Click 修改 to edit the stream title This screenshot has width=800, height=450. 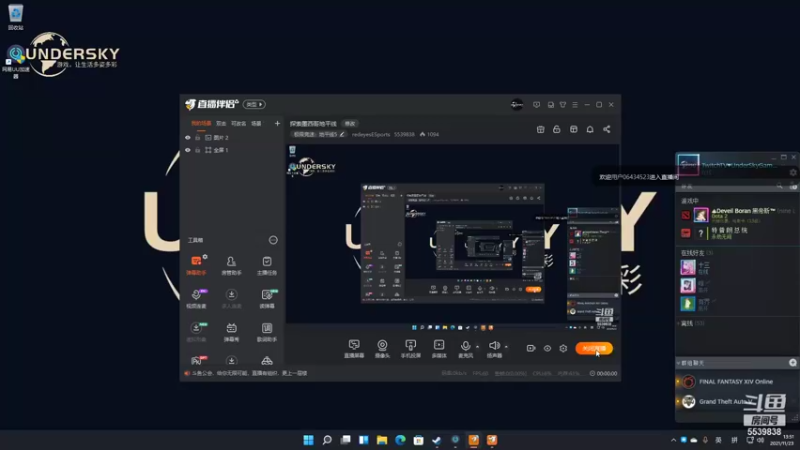[349, 123]
